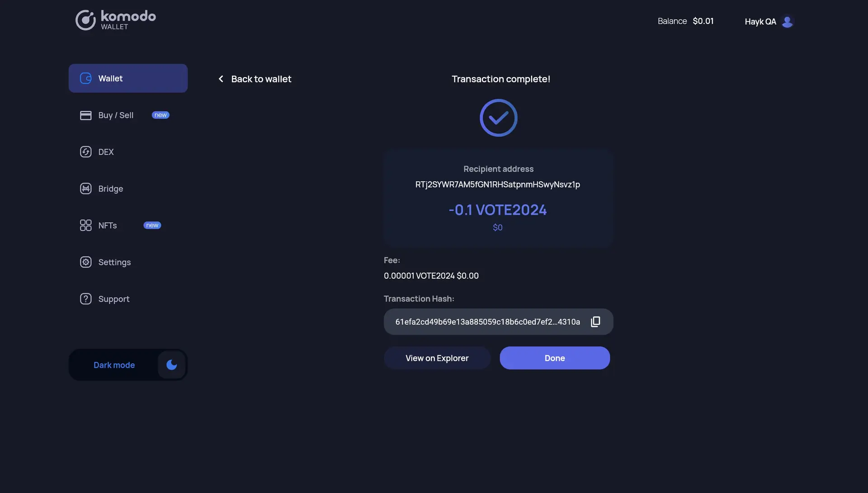Click the user profile icon for Hayk QA

click(788, 21)
